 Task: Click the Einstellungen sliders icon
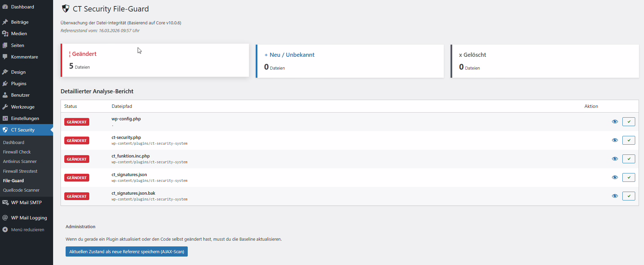(x=5, y=118)
